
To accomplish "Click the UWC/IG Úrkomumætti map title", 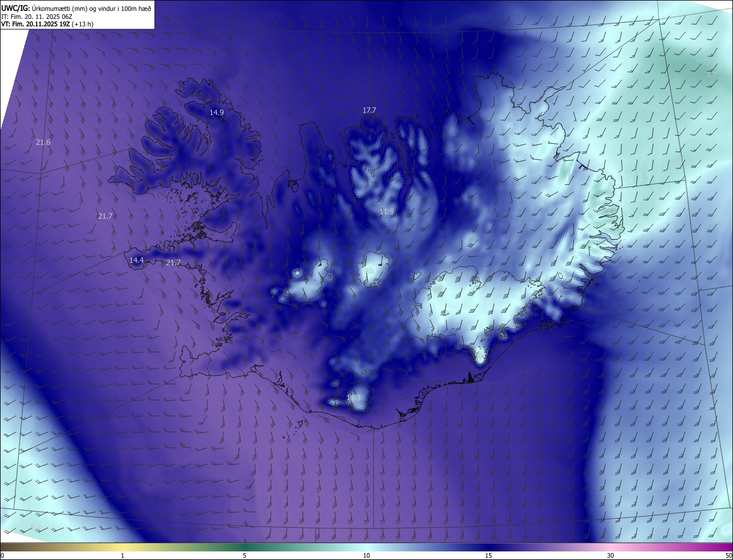I will 76,7.
